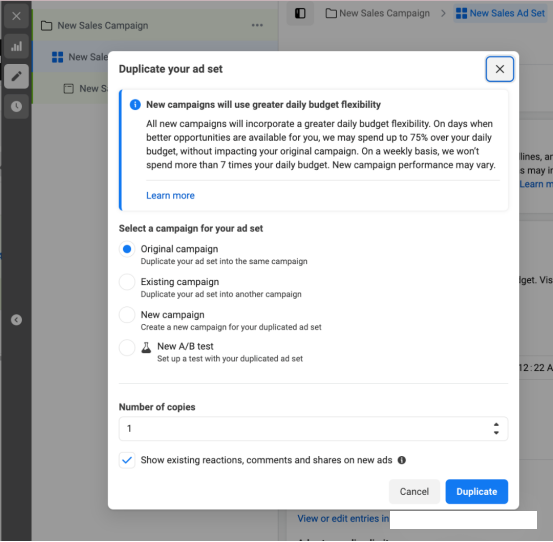This screenshot has height=542, width=553.
Task: Click the folder icon beside New Sales Campaign tree item
Action: point(47,26)
